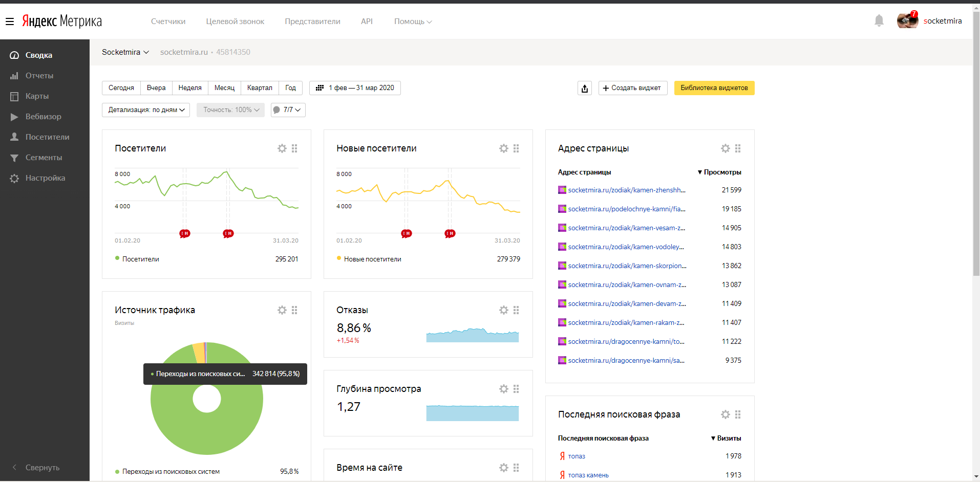
Task: Open settings gear of the Адрес страницы widget
Action: point(726,148)
